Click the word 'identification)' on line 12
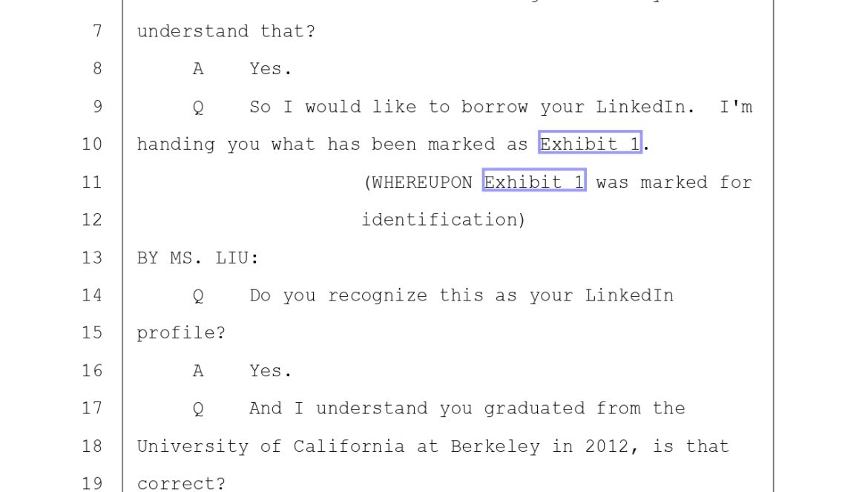 [x=444, y=220]
